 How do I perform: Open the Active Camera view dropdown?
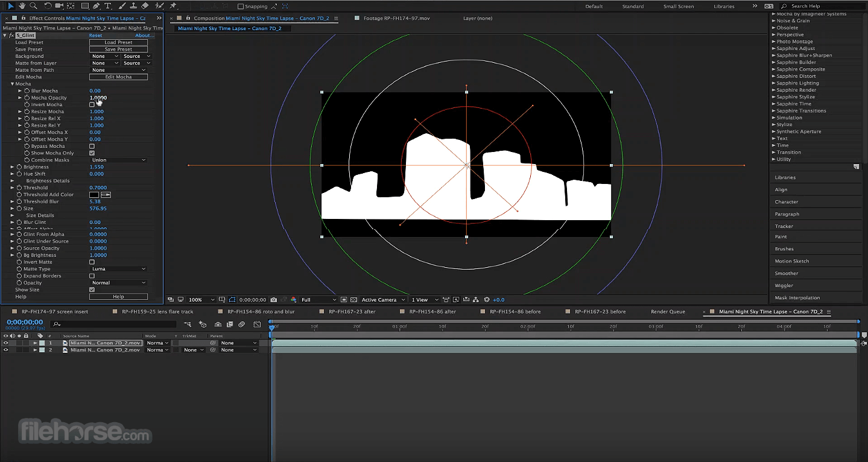383,300
